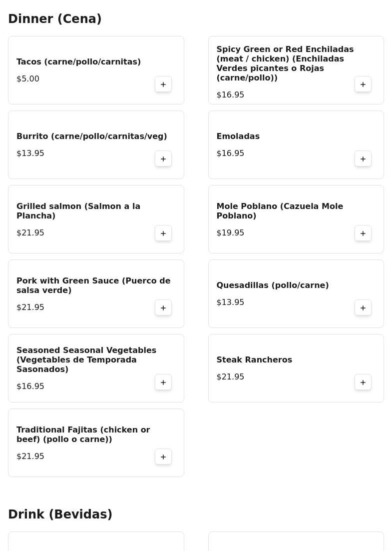Open the Tacos item title
The width and height of the screenshot is (392, 551).
[78, 61]
